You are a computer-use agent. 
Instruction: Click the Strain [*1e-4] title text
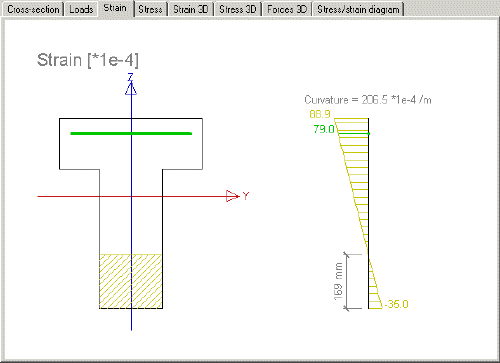[88, 60]
